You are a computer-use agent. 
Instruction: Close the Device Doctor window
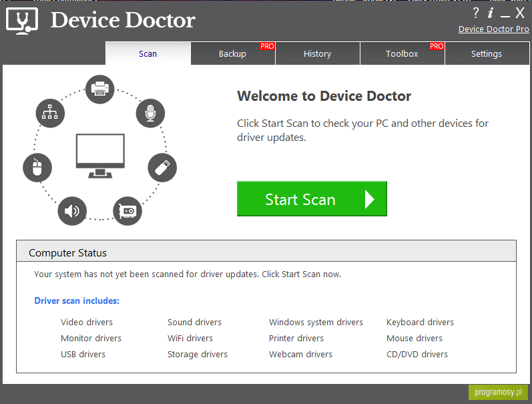[520, 13]
